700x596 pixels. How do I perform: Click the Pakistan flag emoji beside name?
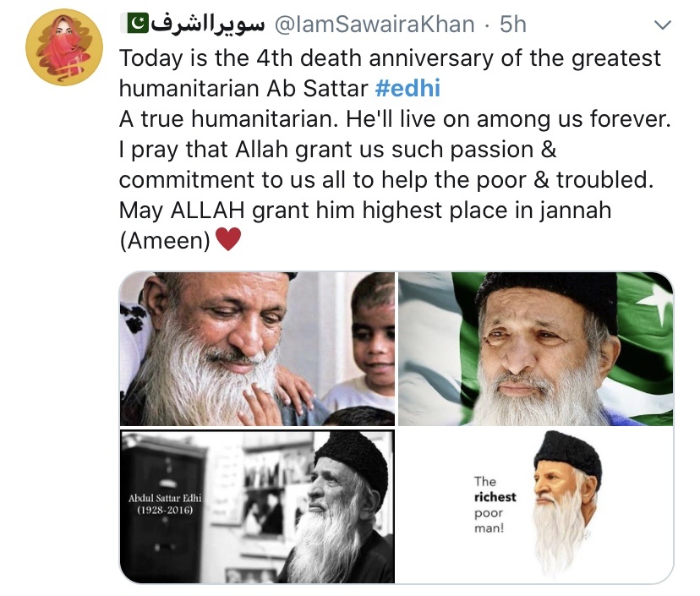pyautogui.click(x=138, y=24)
